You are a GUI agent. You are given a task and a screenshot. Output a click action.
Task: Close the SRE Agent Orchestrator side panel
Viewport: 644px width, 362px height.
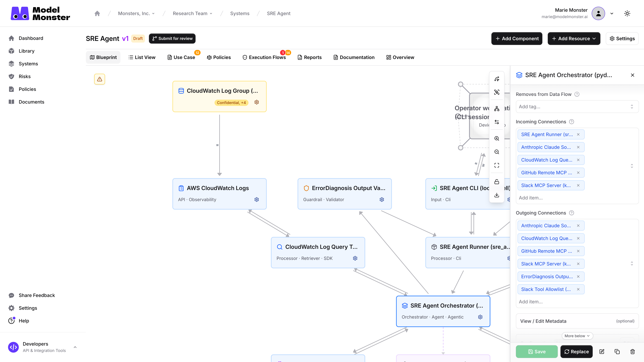point(632,75)
